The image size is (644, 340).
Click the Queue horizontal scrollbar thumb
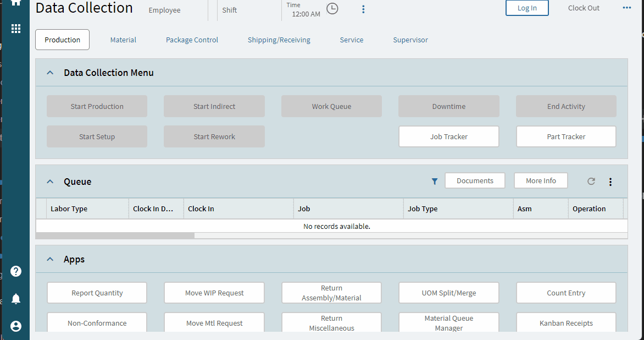click(115, 235)
